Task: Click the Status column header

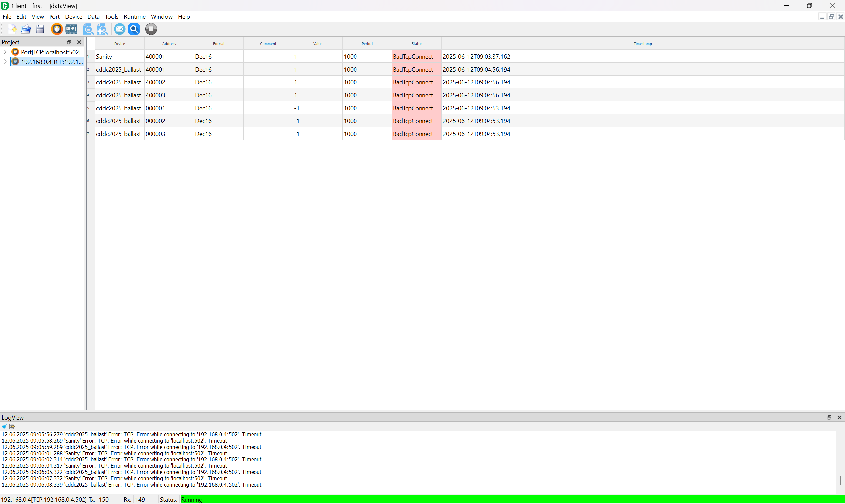Action: [x=417, y=44]
